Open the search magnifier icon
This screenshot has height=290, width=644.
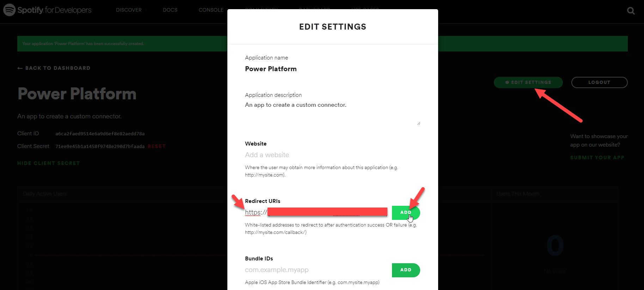tap(631, 11)
